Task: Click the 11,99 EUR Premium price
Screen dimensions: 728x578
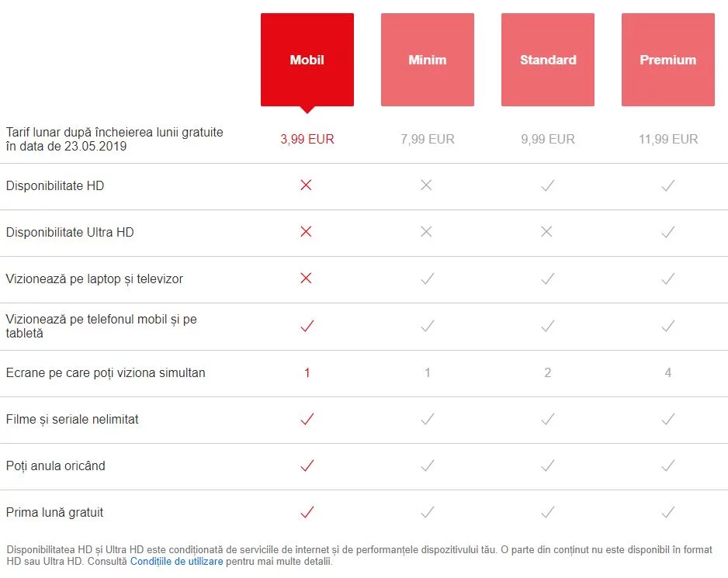Action: [x=667, y=139]
